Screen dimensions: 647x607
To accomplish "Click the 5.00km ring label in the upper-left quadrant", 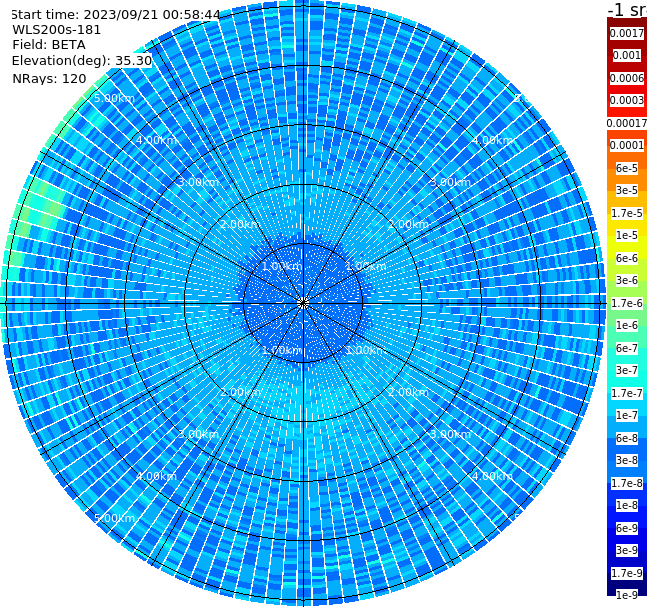I will click(114, 98).
